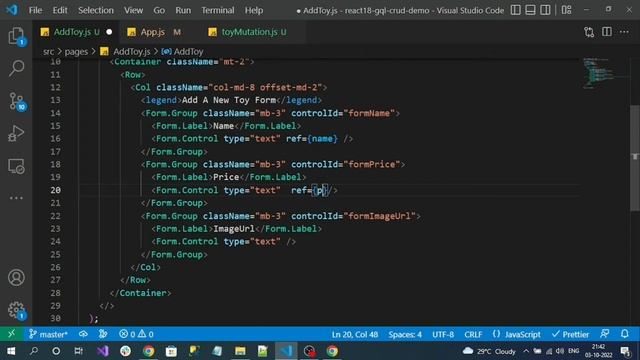Split the editor right
The width and height of the screenshot is (640, 360).
click(607, 32)
